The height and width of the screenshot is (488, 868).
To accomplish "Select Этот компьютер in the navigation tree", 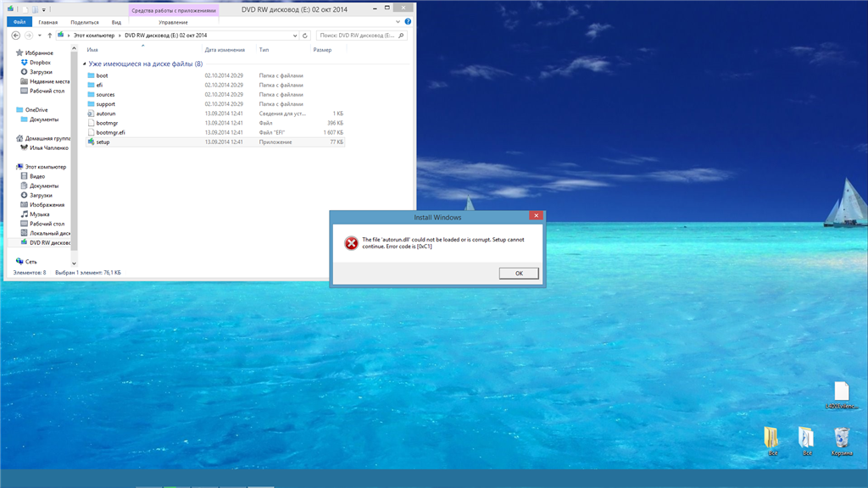I will (x=41, y=167).
